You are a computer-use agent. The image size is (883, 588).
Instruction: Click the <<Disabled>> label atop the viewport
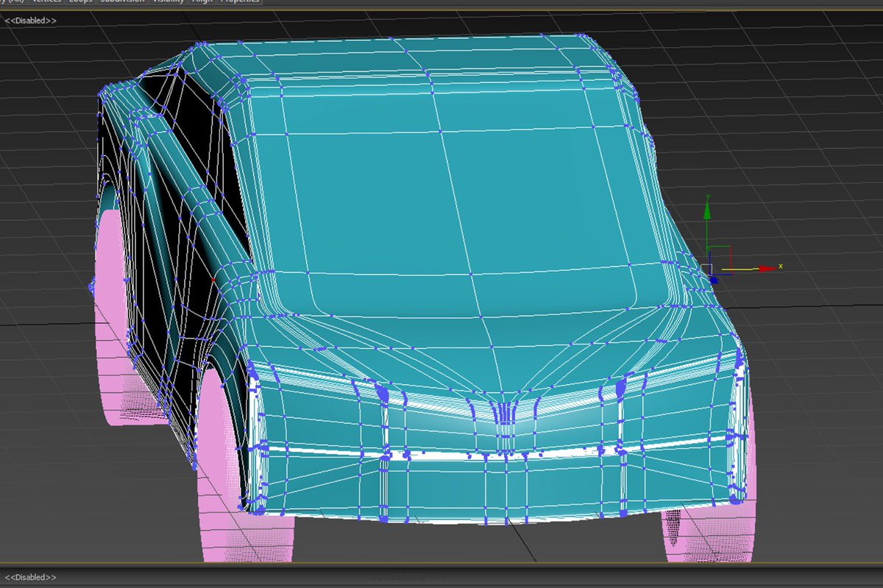tap(31, 21)
